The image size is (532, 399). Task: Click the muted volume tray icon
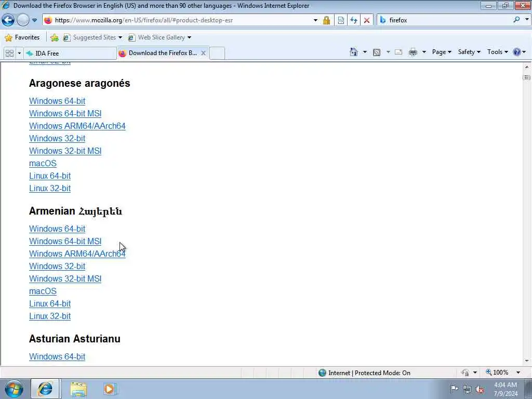click(480, 389)
